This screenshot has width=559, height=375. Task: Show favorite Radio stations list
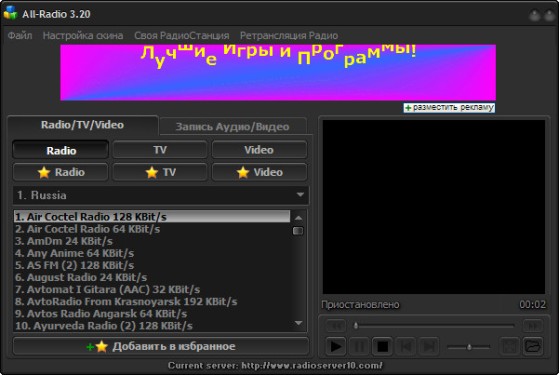click(x=61, y=172)
